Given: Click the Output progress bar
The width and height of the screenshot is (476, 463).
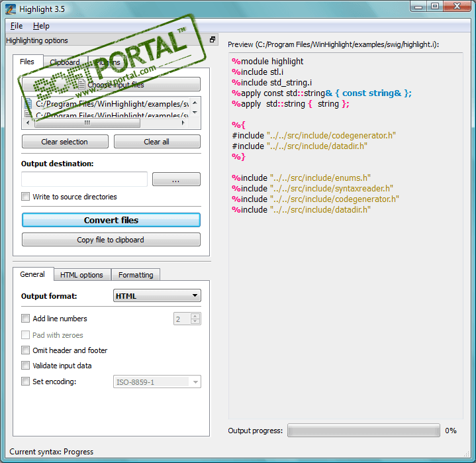Looking at the screenshot, I should pos(363,431).
